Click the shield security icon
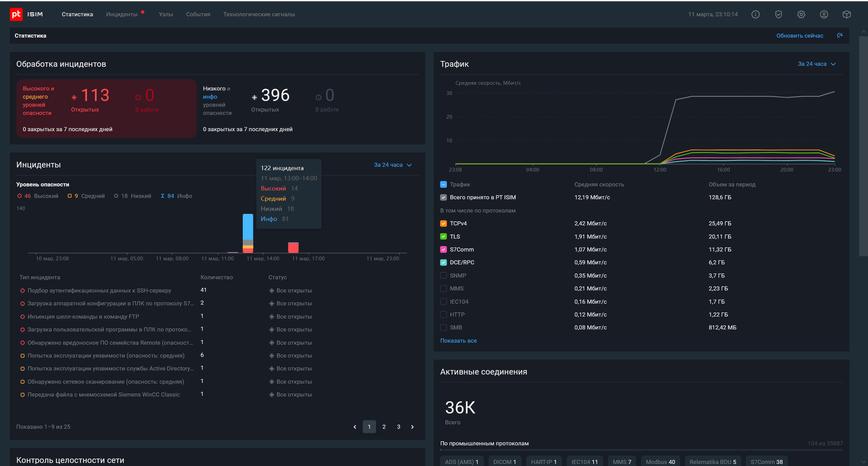Screen dimensions: 868x466 tap(778, 14)
